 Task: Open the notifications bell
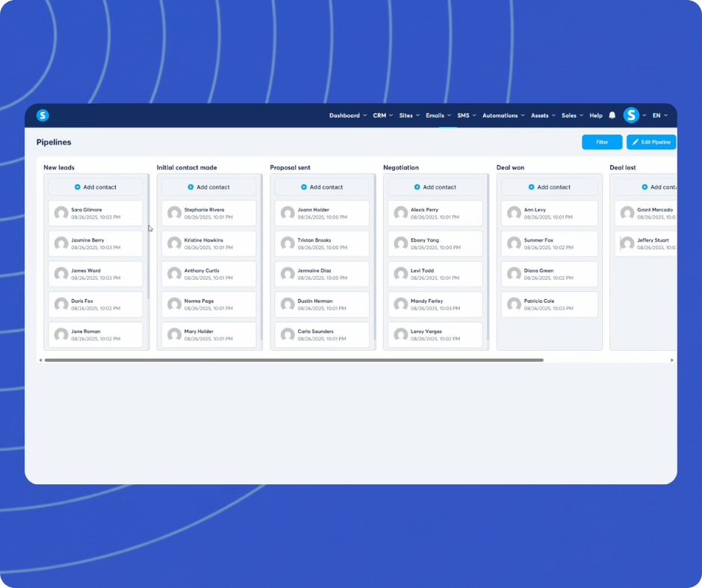(612, 116)
